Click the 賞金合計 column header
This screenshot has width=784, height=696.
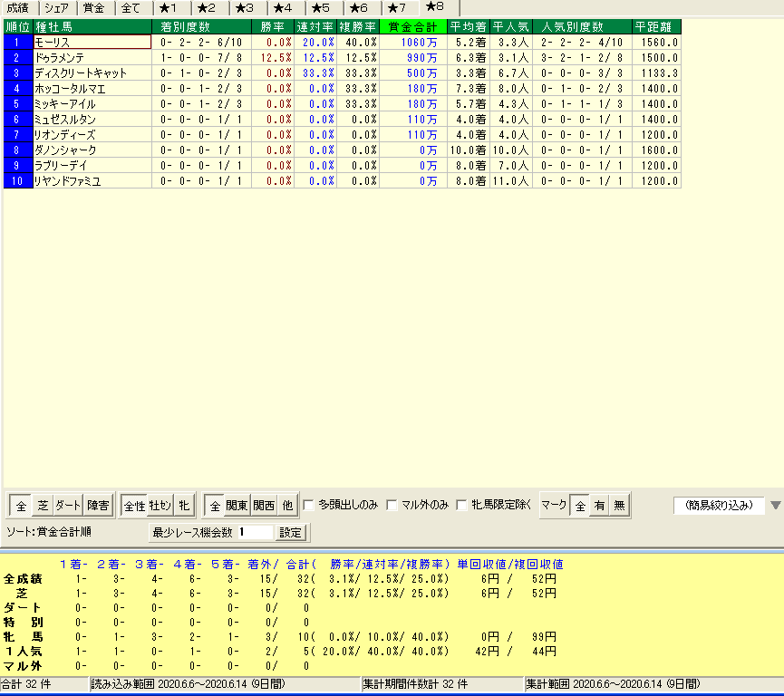pyautogui.click(x=413, y=26)
